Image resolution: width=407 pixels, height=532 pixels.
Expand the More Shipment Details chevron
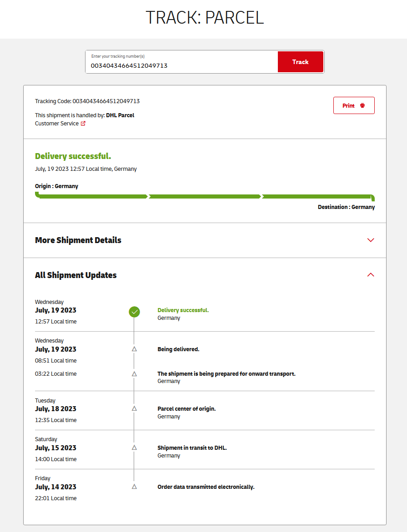point(371,240)
